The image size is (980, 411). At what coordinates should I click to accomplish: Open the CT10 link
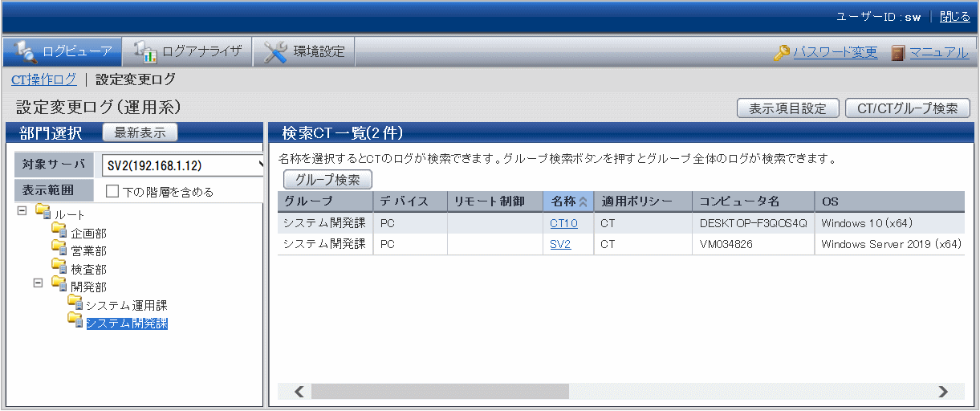pos(563,223)
